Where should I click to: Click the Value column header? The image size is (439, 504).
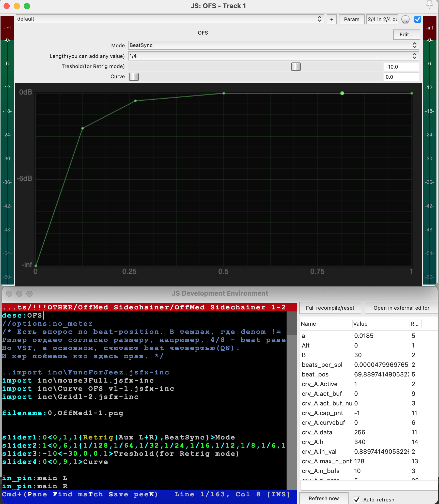(381, 324)
